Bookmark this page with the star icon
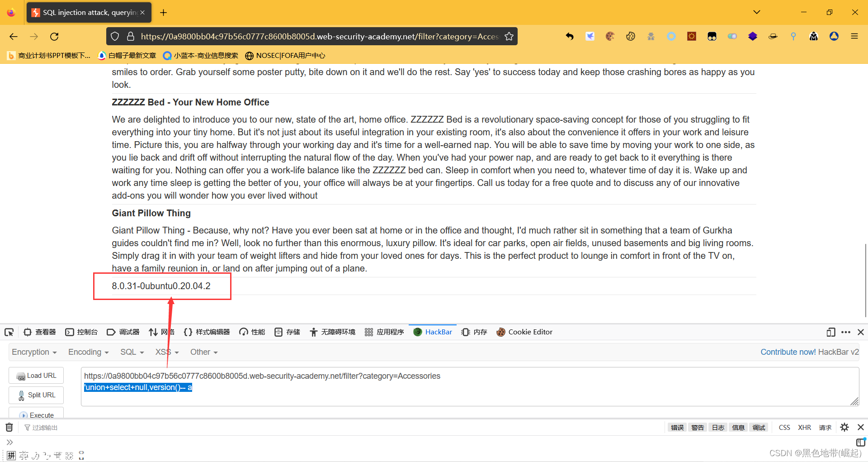 [x=509, y=37]
